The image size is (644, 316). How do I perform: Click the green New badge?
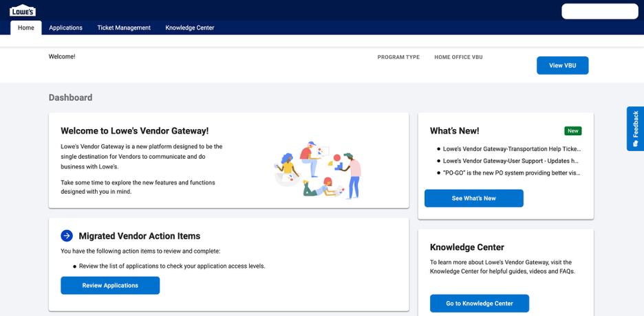click(573, 131)
